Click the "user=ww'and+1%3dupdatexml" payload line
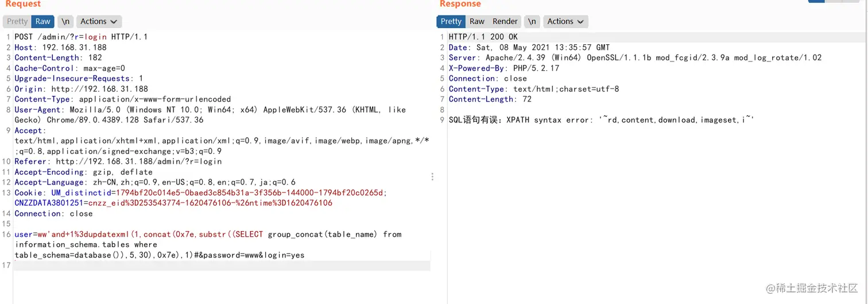 pyautogui.click(x=208, y=234)
